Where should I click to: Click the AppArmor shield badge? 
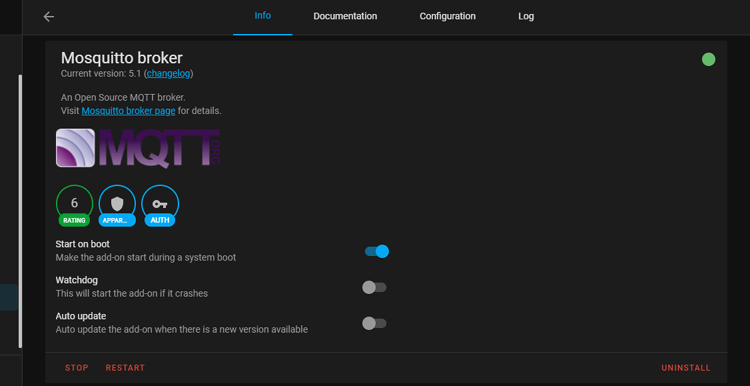click(117, 206)
